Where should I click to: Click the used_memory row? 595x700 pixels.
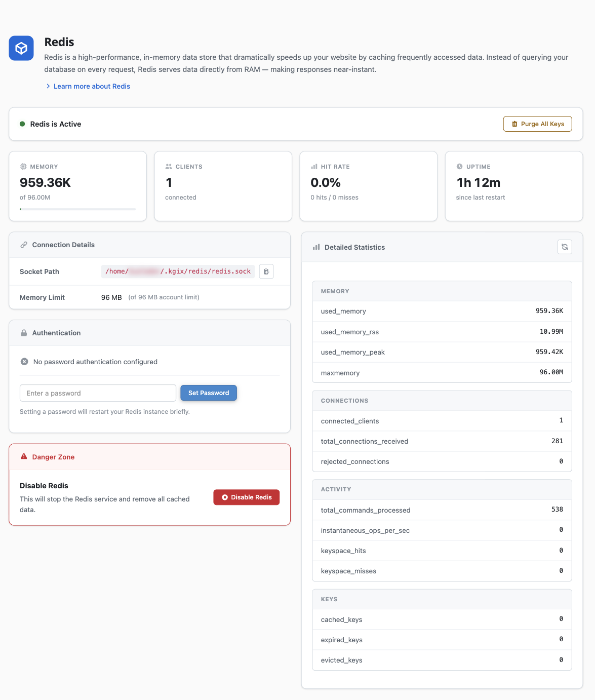coord(442,311)
